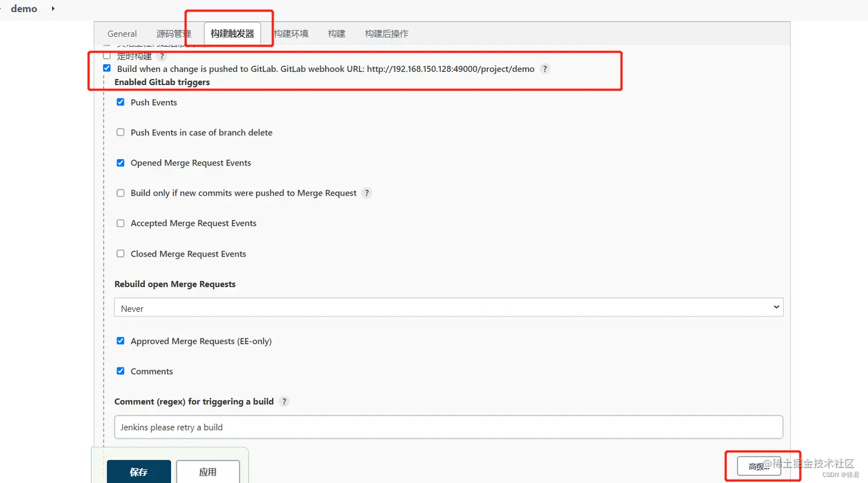This screenshot has width=868, height=483.
Task: Click Comment (regex) for triggering a build label
Action: [194, 401]
